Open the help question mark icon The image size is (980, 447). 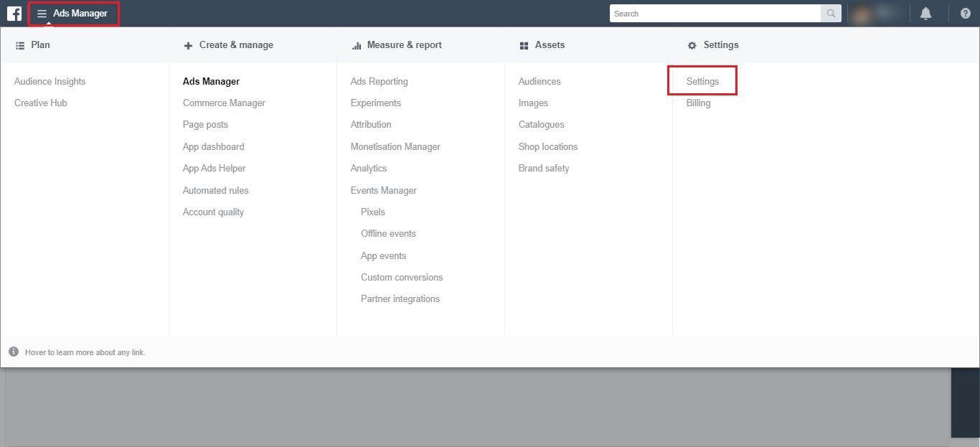tap(965, 14)
